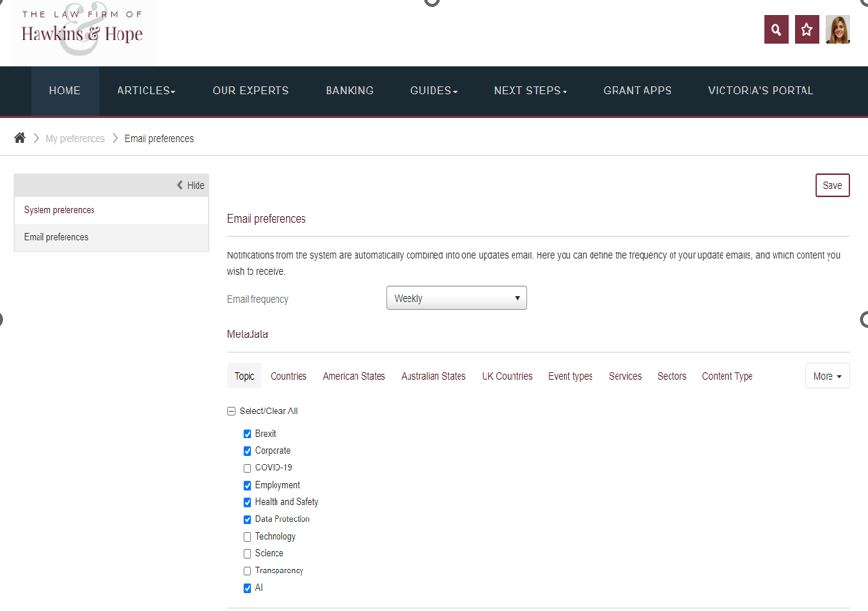Tick the Technology checkbox

[248, 537]
